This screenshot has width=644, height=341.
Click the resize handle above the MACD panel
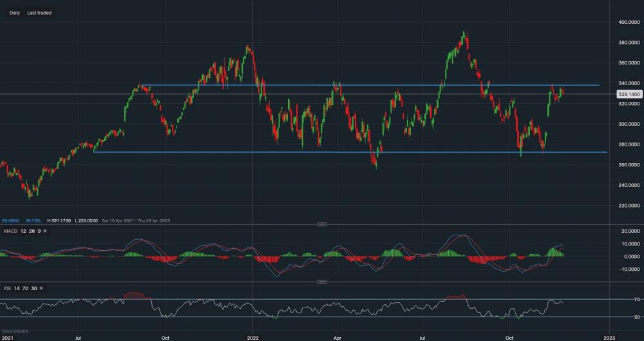[x=322, y=224]
